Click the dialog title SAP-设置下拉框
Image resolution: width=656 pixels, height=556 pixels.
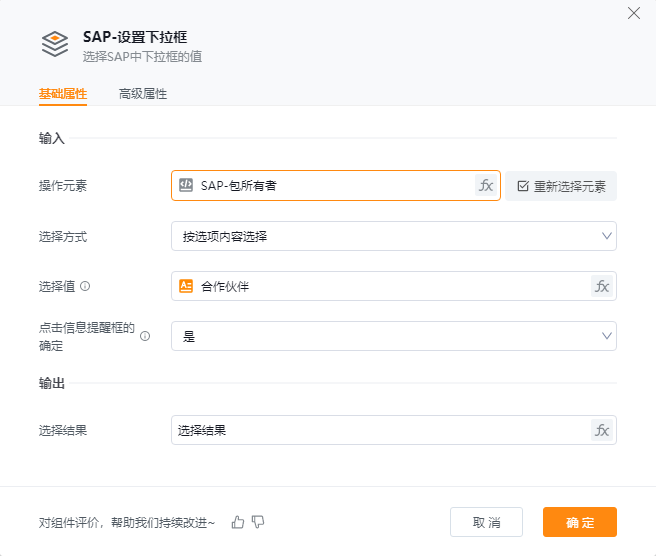(x=135, y=37)
